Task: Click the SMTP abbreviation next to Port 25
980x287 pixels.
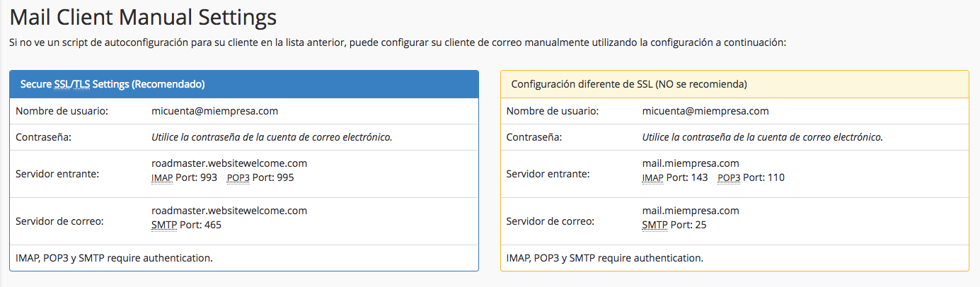Action: pos(655,225)
